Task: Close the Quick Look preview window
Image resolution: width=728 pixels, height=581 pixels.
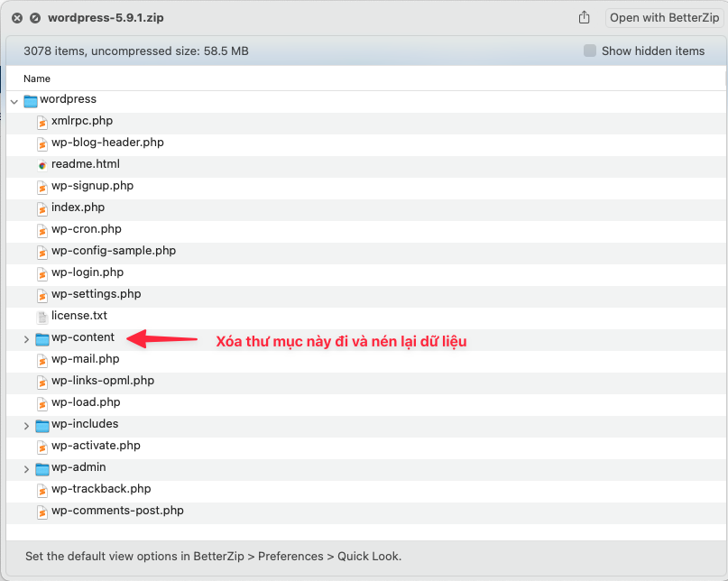Action: click(17, 18)
